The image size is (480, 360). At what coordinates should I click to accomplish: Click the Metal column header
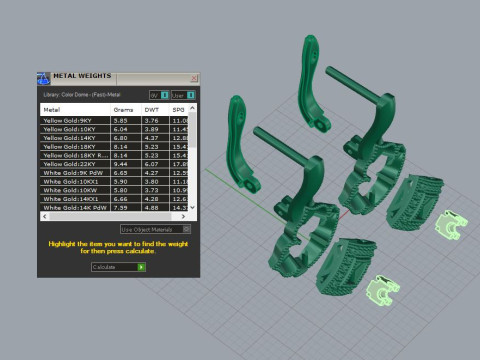[75, 110]
